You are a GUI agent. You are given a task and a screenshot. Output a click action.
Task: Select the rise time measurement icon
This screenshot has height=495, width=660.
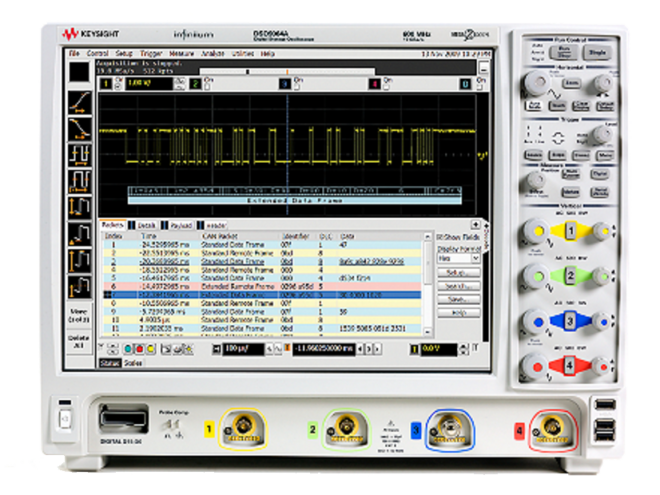(x=80, y=103)
